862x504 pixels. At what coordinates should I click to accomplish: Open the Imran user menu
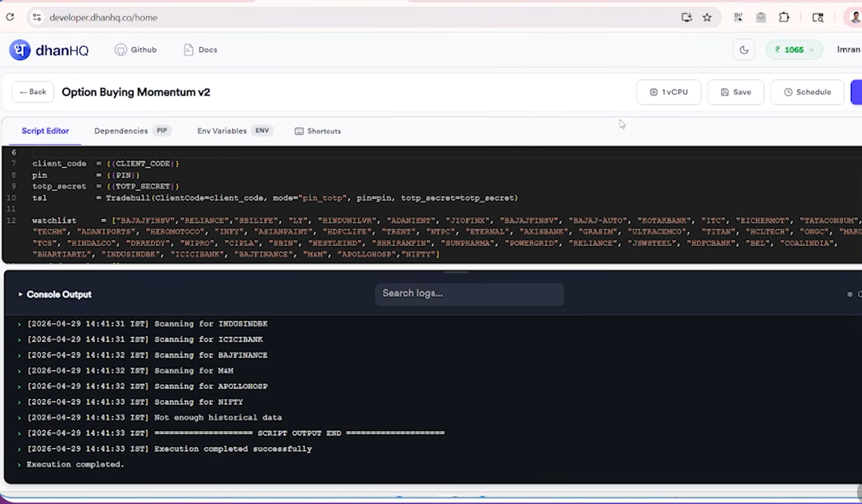(x=849, y=49)
